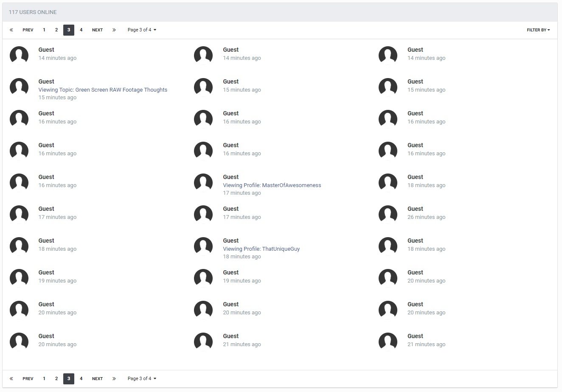Click avatar of guest active 26 minutes ago
The width and height of the screenshot is (562, 392).
coord(388,215)
